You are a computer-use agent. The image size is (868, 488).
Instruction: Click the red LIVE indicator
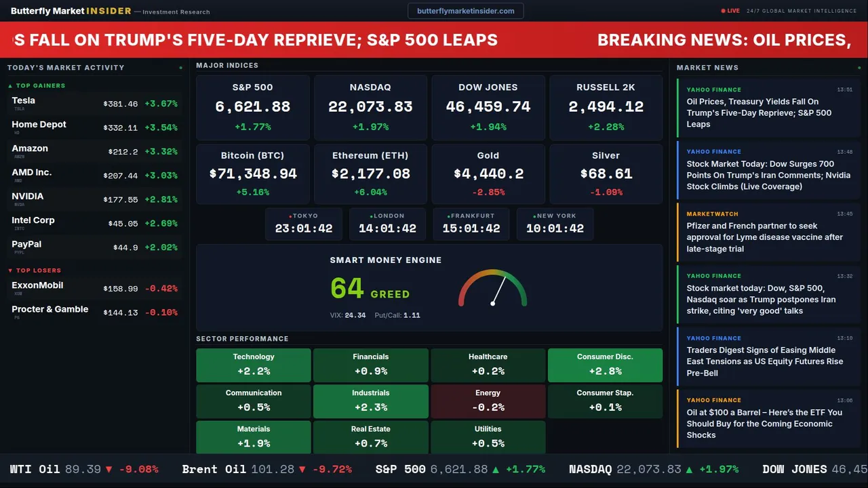[x=730, y=11]
